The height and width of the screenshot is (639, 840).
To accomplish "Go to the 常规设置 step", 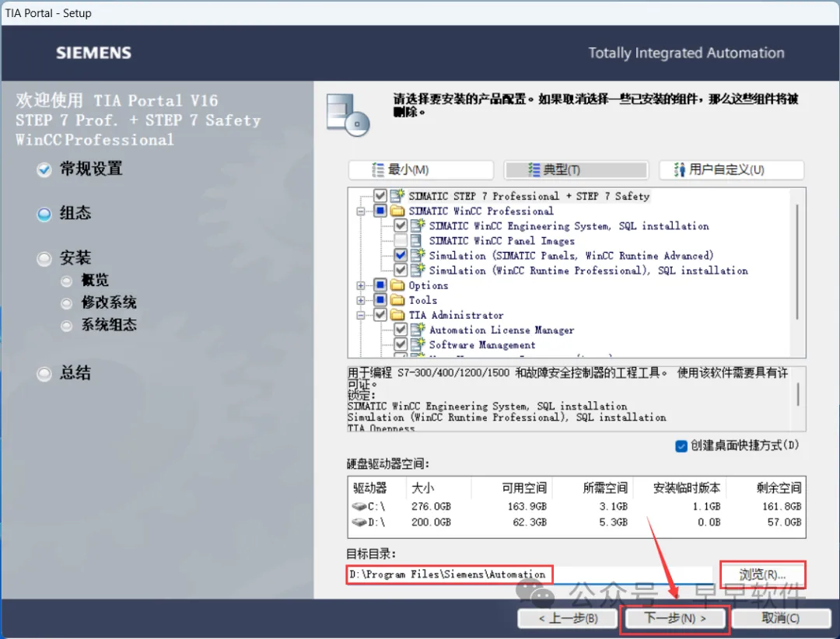I will (80, 169).
